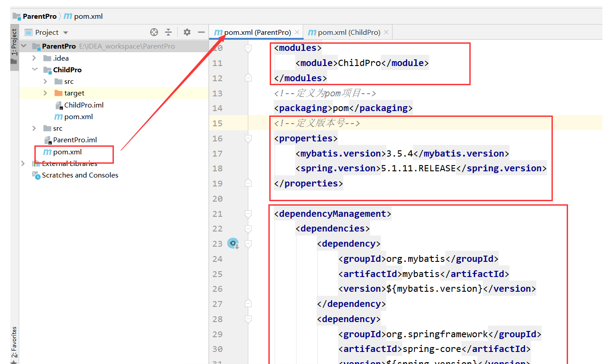Click the ChildPro module folder icon

[47, 70]
